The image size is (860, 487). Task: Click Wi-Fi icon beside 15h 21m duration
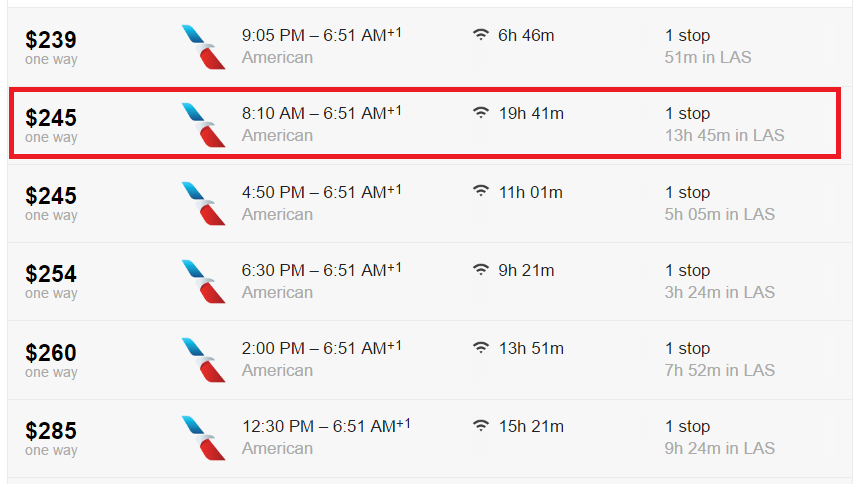pos(480,426)
